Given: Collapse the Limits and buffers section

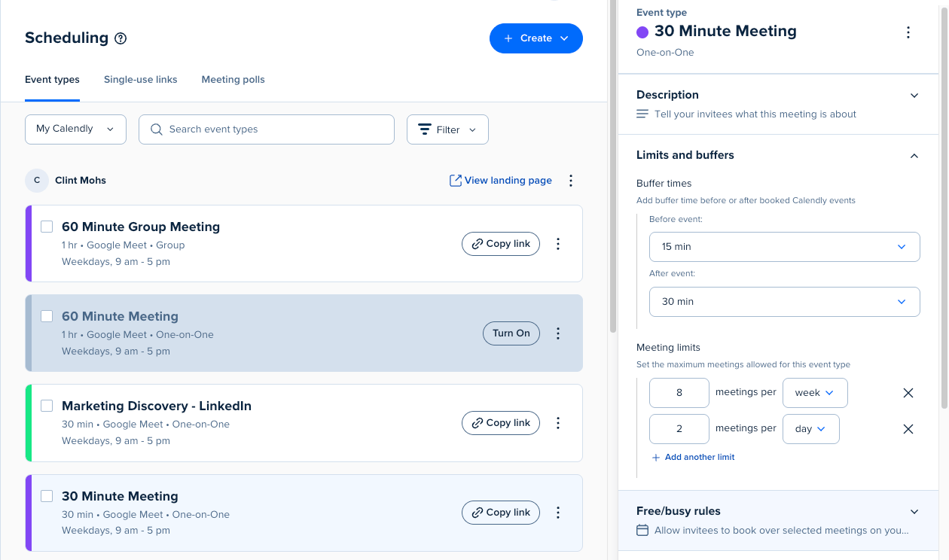Looking at the screenshot, I should pos(914,156).
